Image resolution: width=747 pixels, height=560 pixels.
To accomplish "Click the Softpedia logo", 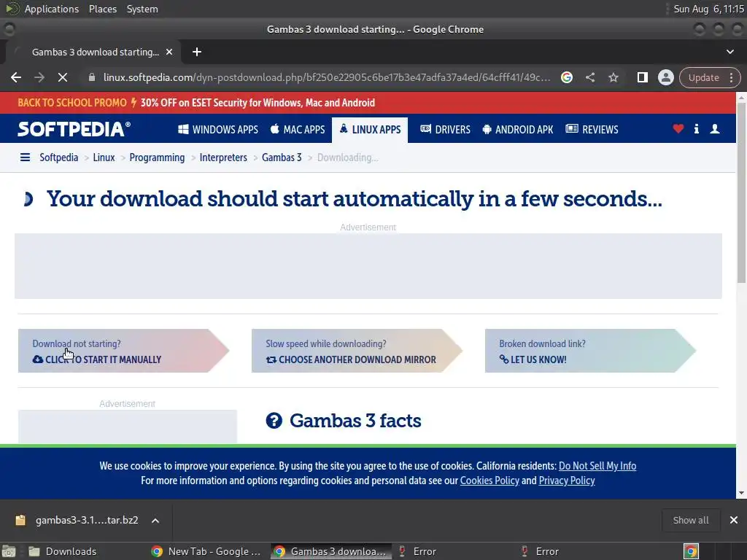I will 74,129.
